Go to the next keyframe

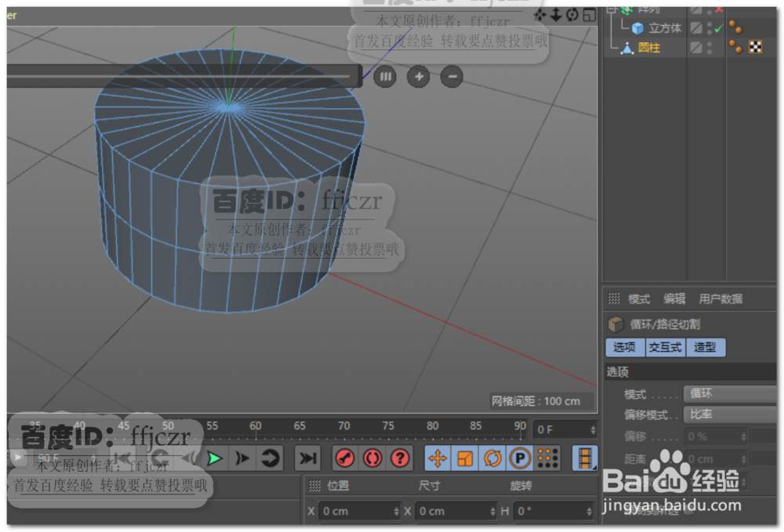pyautogui.click(x=270, y=458)
